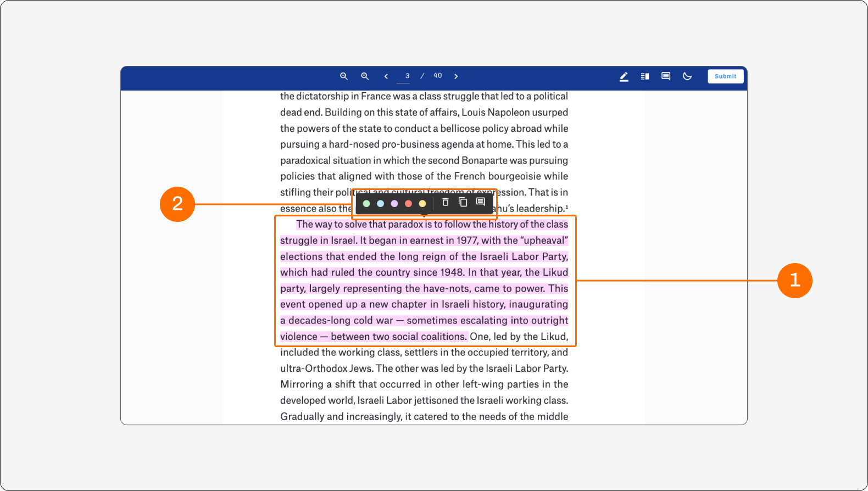The image size is (868, 491).
Task: Copy highlighted text with the copy icon
Action: click(463, 202)
